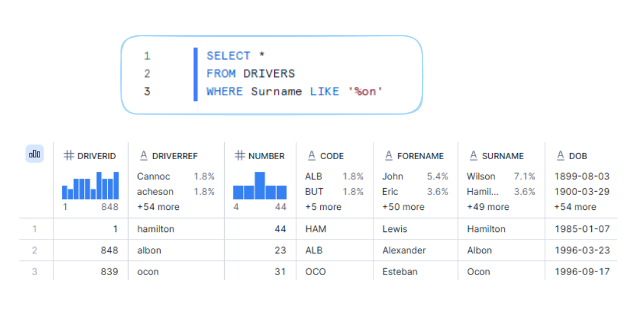Select result row number 2
The width and height of the screenshot is (644, 309).
click(35, 250)
